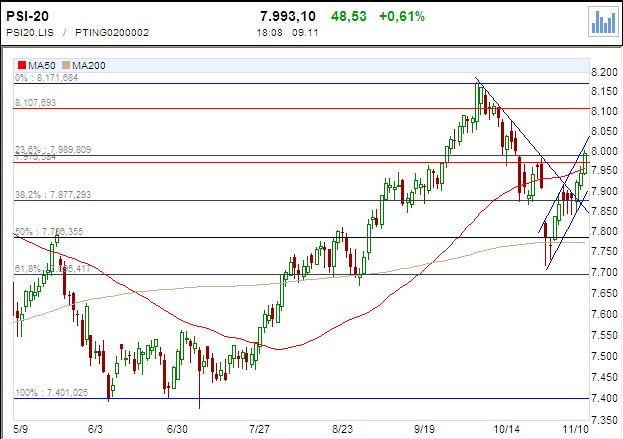This screenshot has height=439, width=623.
Task: Click the 0% : 8.171,684 Fibonacci label
Action: point(46,78)
